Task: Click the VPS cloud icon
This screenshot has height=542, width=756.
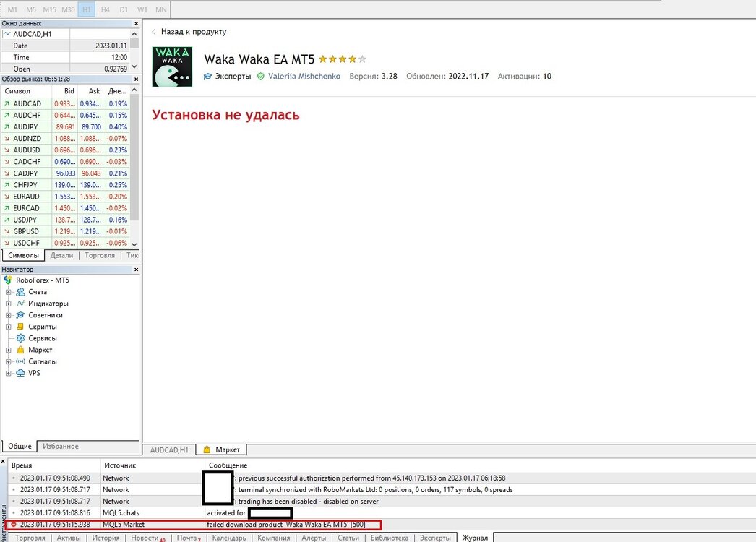Action: click(x=20, y=373)
